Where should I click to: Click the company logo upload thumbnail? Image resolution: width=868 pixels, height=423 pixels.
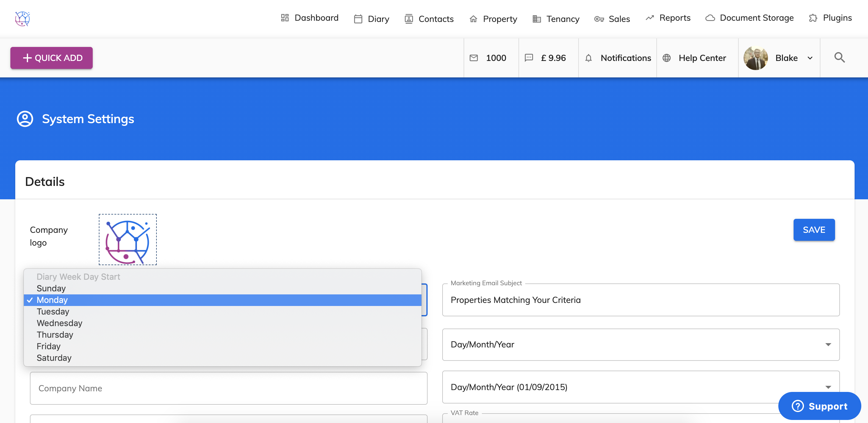128,240
